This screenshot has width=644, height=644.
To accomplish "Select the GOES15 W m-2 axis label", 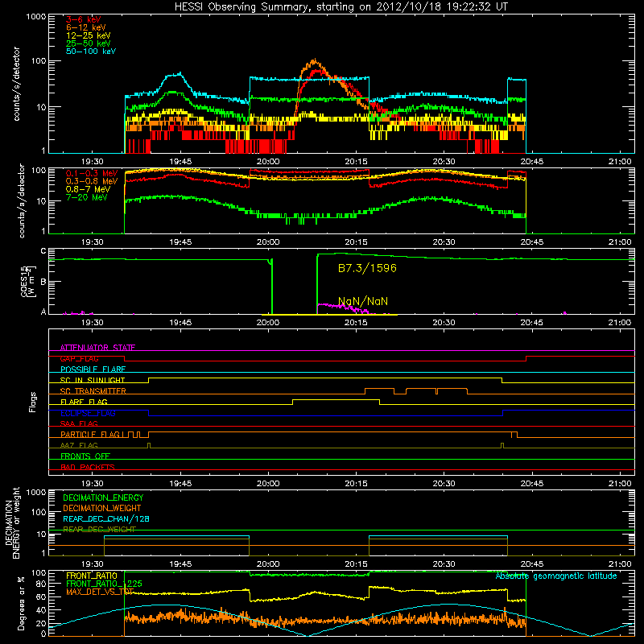I will (x=29, y=281).
